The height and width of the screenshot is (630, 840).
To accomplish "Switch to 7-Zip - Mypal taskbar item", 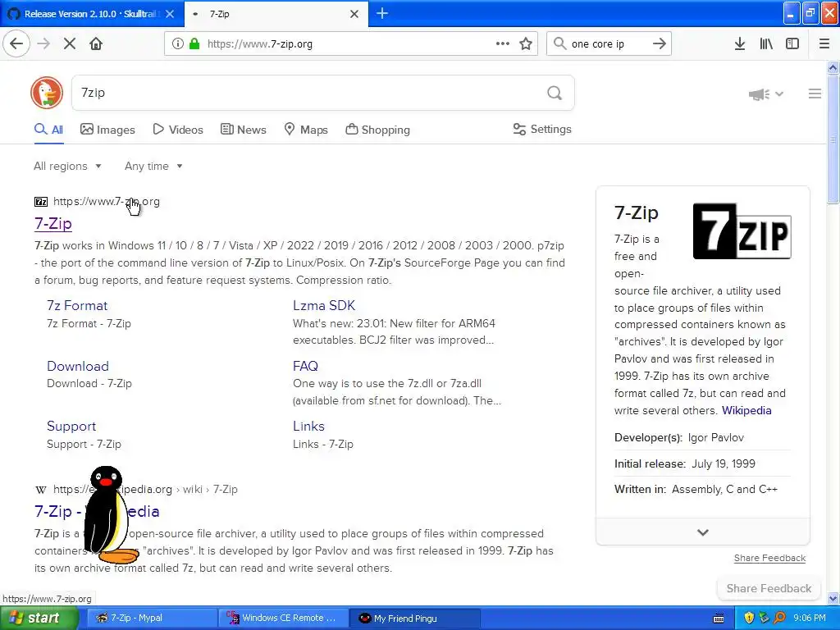I will click(x=152, y=618).
